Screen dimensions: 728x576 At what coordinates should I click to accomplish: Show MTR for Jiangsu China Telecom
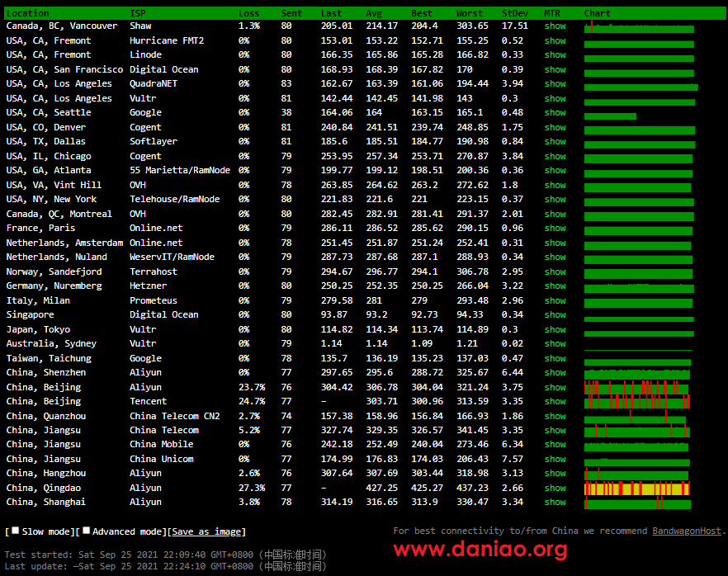tap(555, 430)
